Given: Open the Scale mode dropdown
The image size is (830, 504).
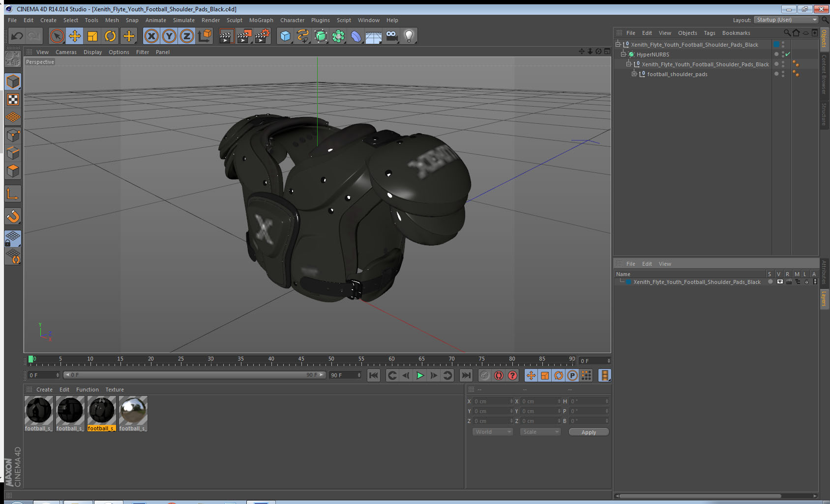Looking at the screenshot, I should click(x=540, y=432).
